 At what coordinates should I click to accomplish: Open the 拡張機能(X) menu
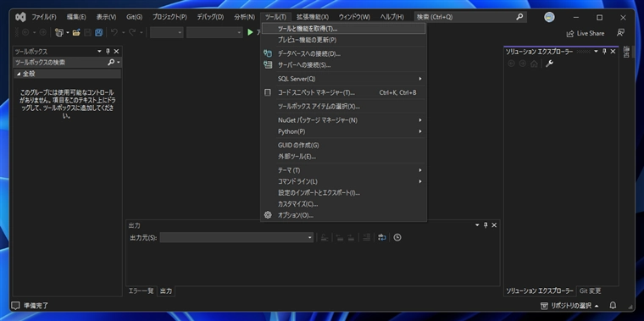pos(313,17)
